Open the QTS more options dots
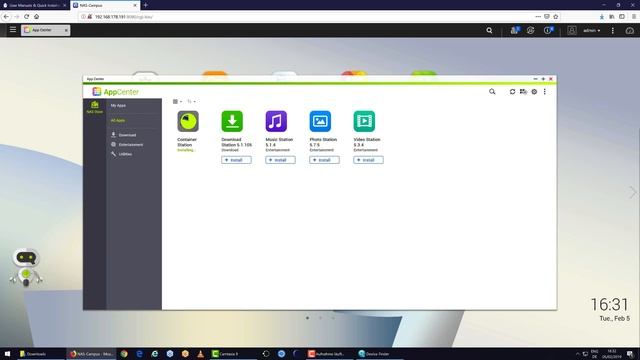 click(613, 31)
